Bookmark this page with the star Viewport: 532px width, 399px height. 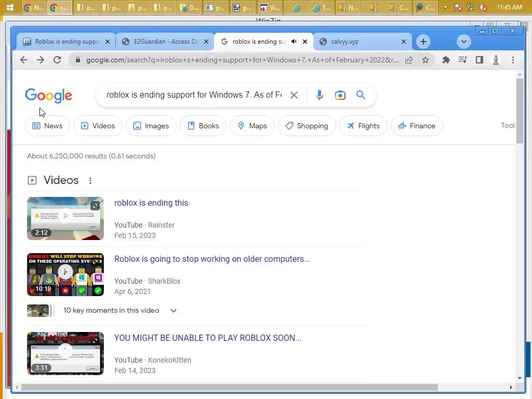pyautogui.click(x=425, y=60)
